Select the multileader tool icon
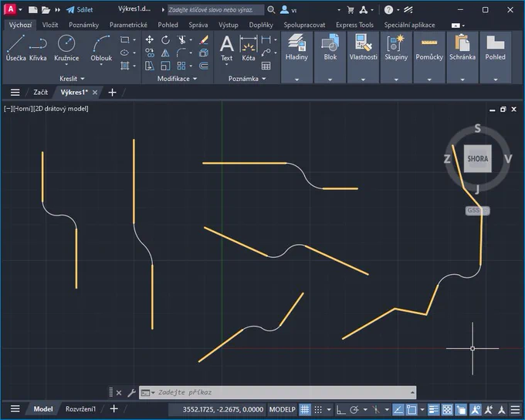 (266, 52)
